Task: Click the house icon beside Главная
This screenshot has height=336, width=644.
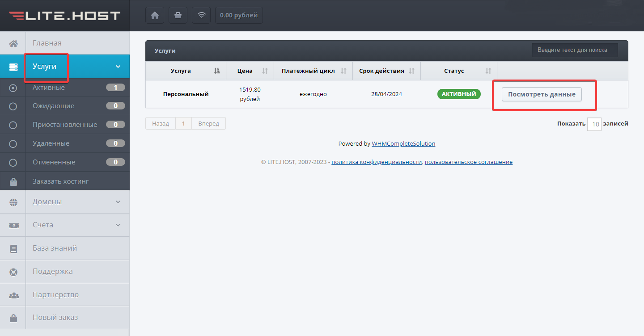Action: 13,43
